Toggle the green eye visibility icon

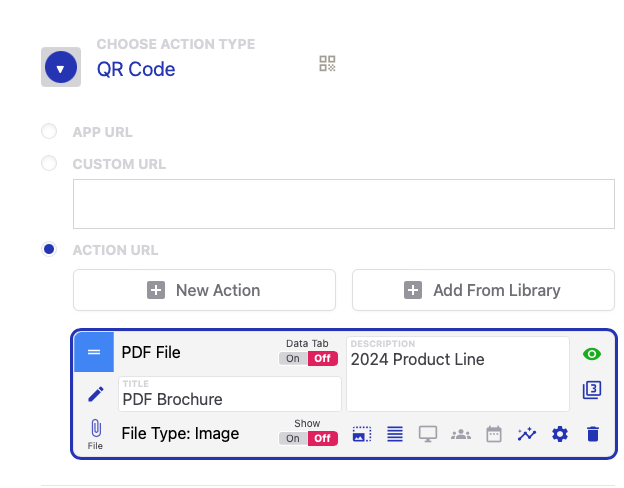tap(591, 353)
